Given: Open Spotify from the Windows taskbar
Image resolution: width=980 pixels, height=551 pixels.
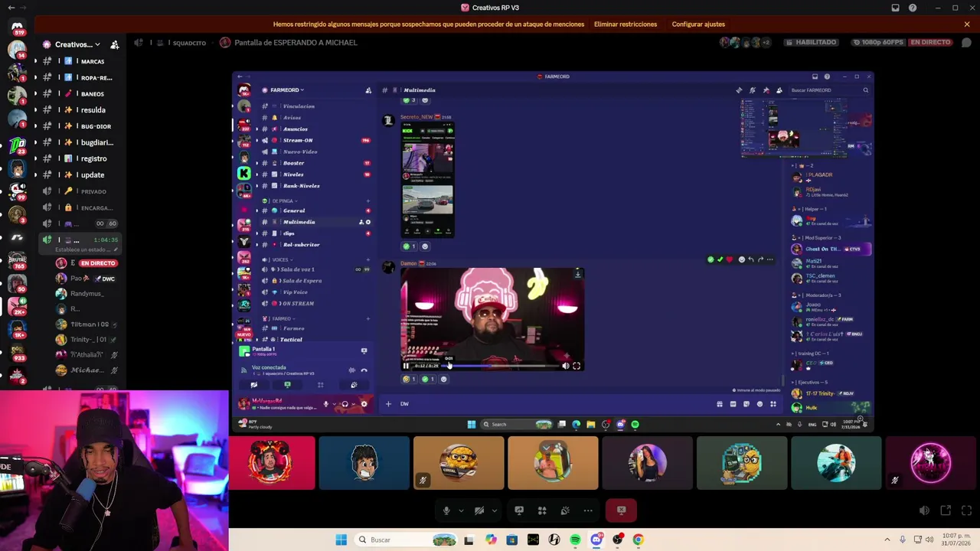Looking at the screenshot, I should pos(575,540).
